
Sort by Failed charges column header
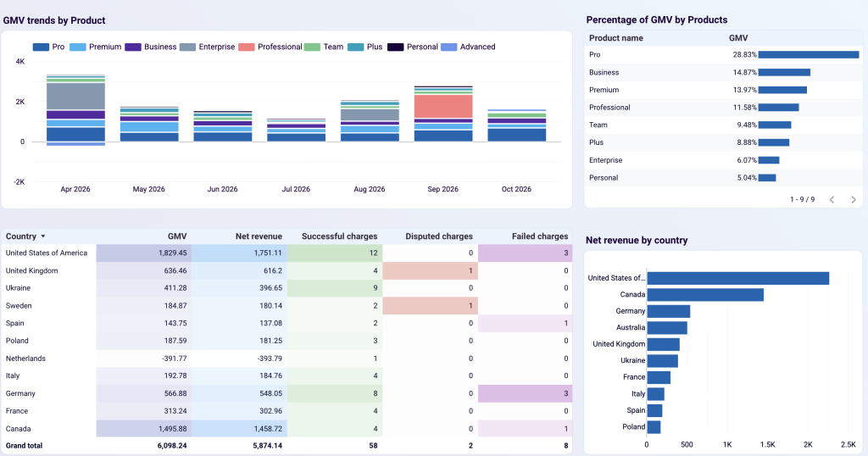click(540, 236)
